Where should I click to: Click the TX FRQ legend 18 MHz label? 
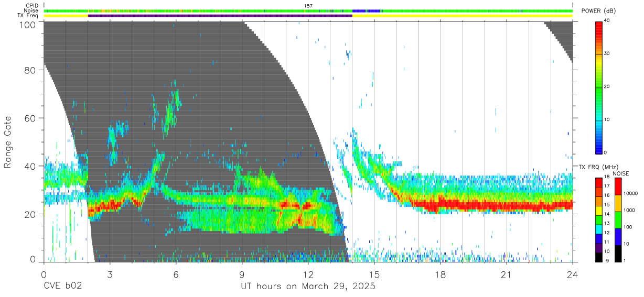pos(607,177)
